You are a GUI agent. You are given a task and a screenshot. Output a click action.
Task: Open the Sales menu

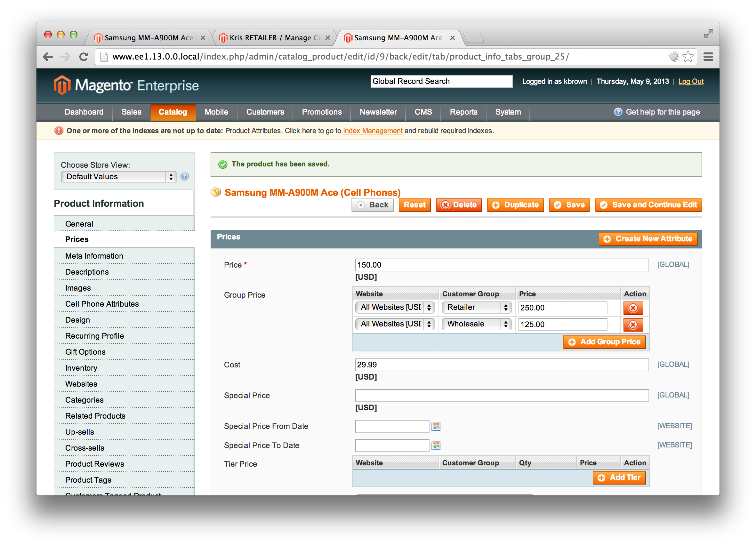131,112
